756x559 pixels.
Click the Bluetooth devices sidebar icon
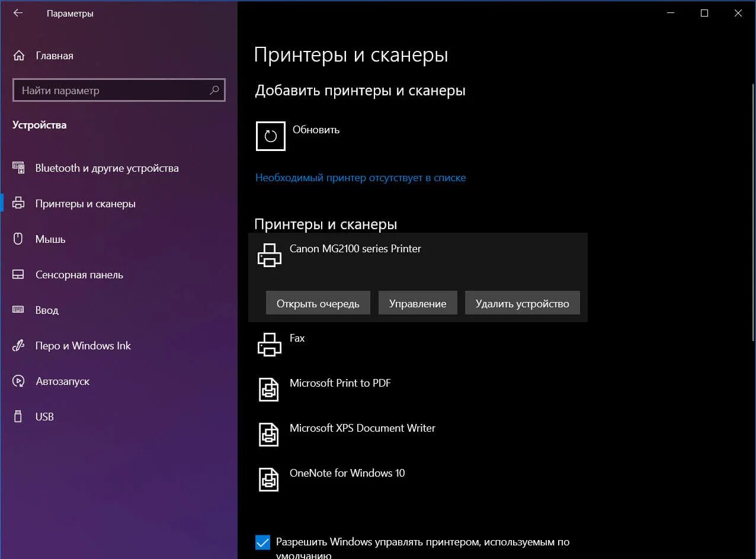(x=18, y=168)
